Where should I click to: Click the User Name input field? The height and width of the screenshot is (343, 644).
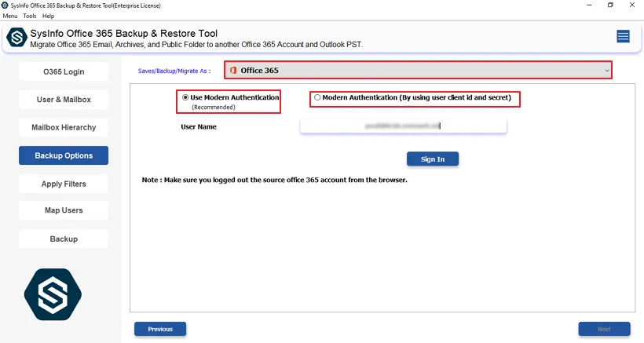(403, 126)
